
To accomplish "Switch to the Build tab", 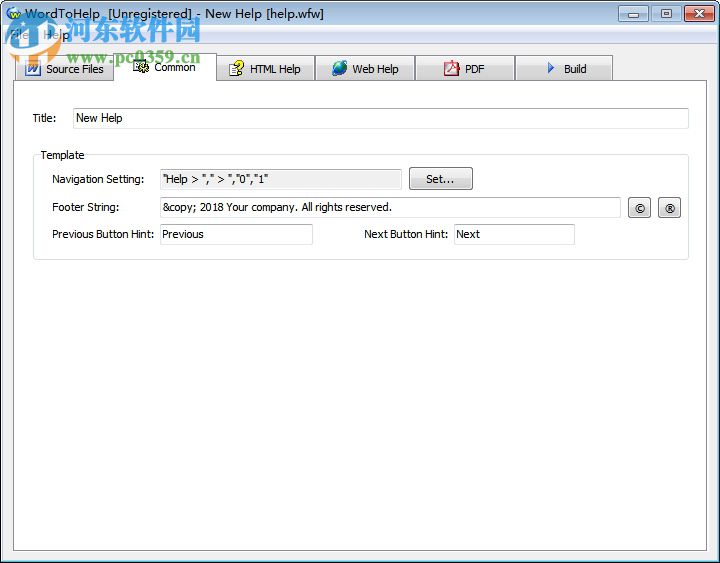I will [x=564, y=69].
